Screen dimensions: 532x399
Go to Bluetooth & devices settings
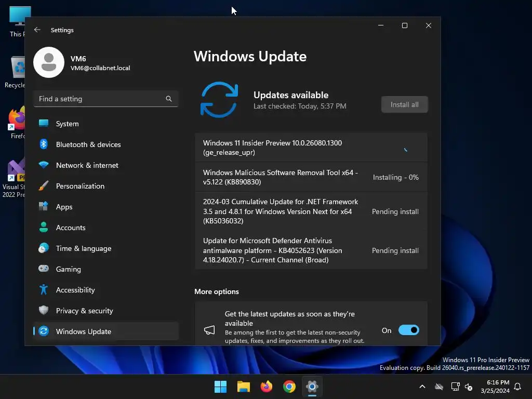click(106, 144)
